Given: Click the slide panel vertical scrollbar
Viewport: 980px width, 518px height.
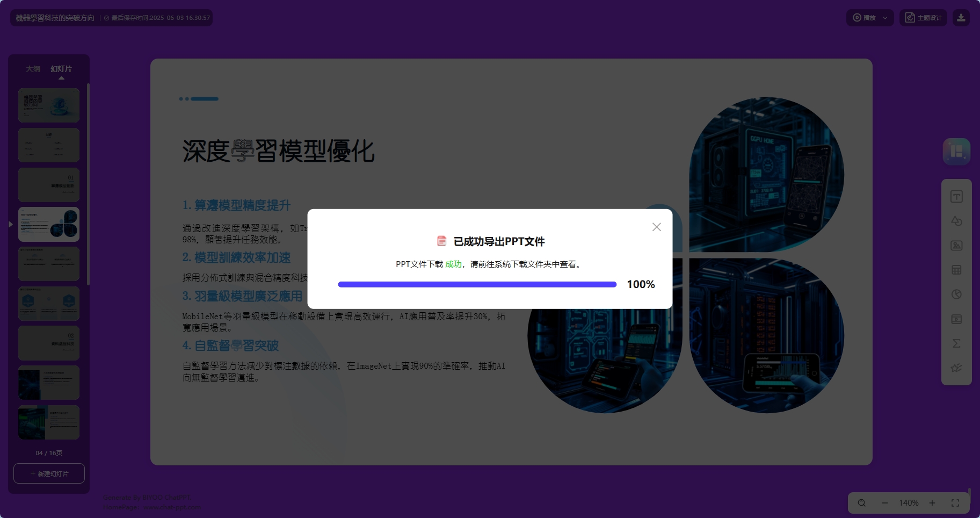Looking at the screenshot, I should tap(88, 184).
